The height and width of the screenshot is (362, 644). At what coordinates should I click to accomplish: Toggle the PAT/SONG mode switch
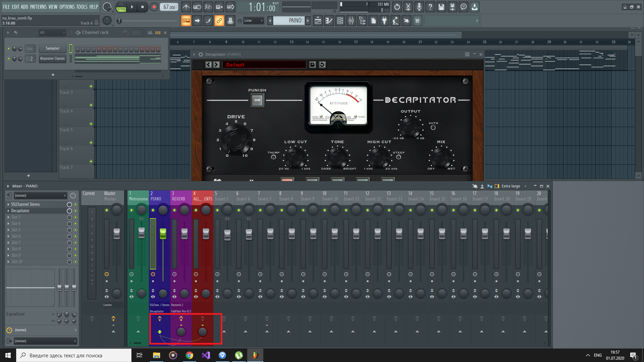coord(121,7)
